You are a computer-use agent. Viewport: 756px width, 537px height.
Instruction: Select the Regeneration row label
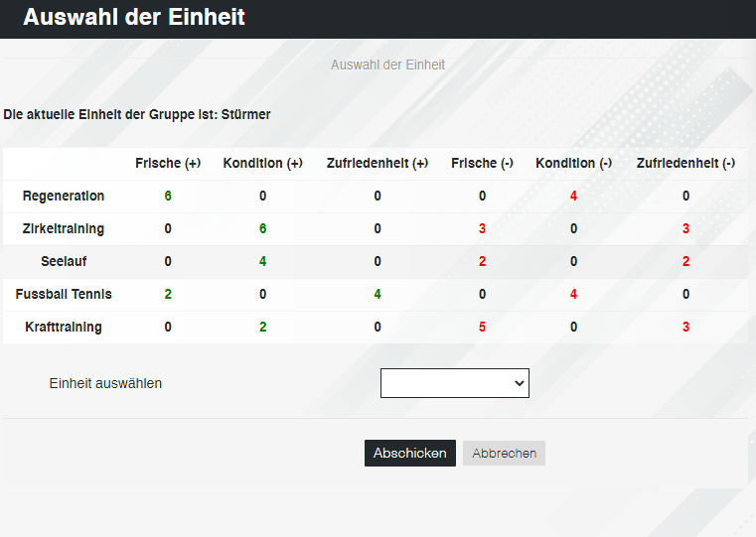click(x=64, y=196)
